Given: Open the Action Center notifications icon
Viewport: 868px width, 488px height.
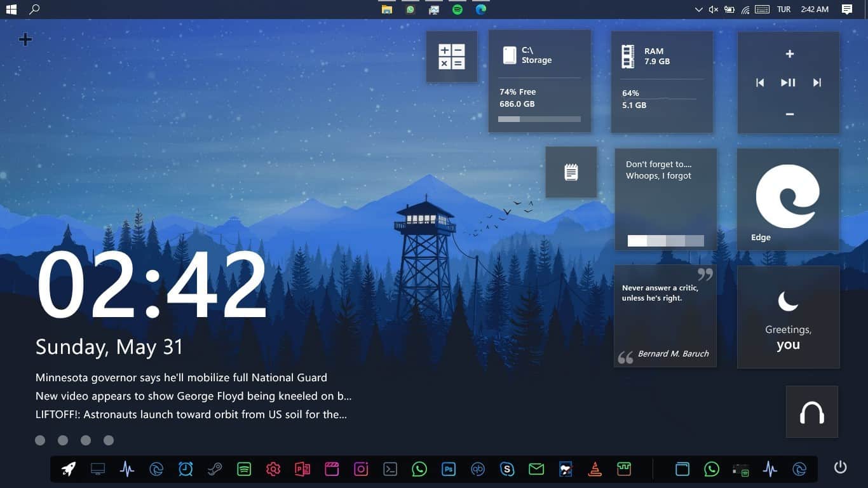Looking at the screenshot, I should coord(847,10).
